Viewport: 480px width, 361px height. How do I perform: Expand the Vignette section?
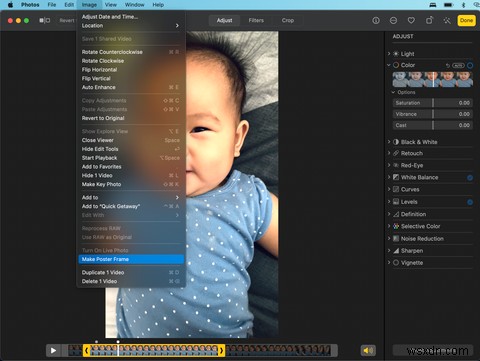point(389,263)
